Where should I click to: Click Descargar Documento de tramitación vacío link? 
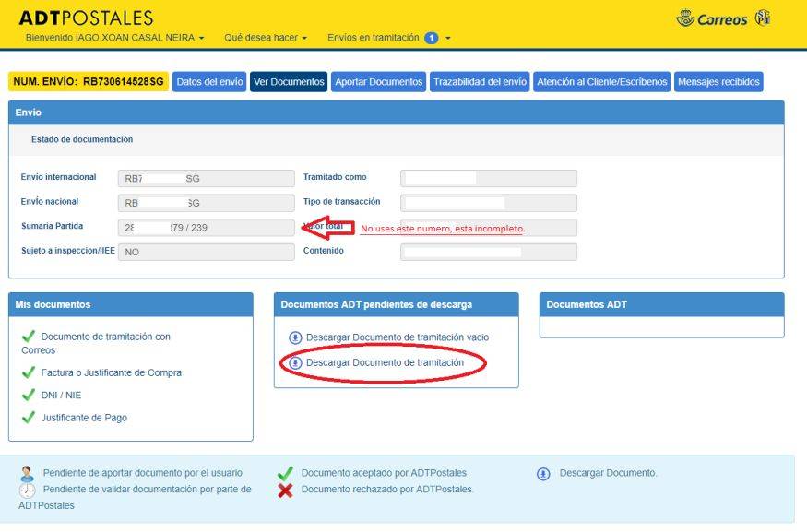398,337
